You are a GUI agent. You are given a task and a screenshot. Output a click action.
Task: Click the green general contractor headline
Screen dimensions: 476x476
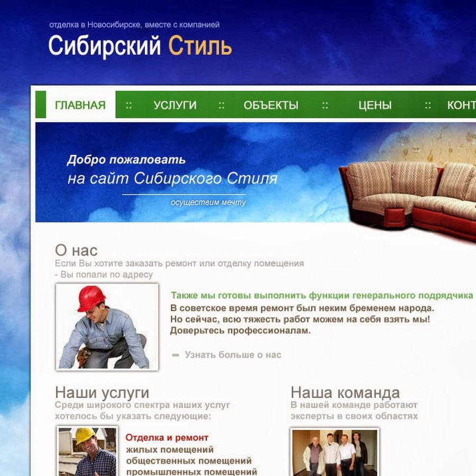[322, 295]
